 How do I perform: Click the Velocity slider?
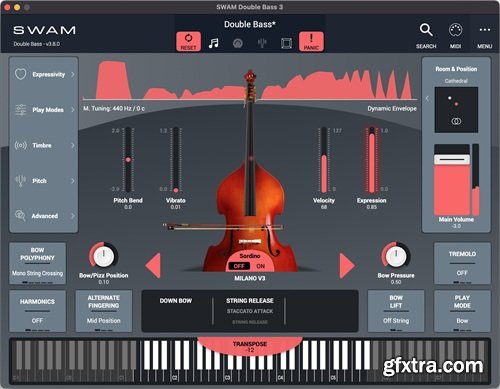click(324, 159)
